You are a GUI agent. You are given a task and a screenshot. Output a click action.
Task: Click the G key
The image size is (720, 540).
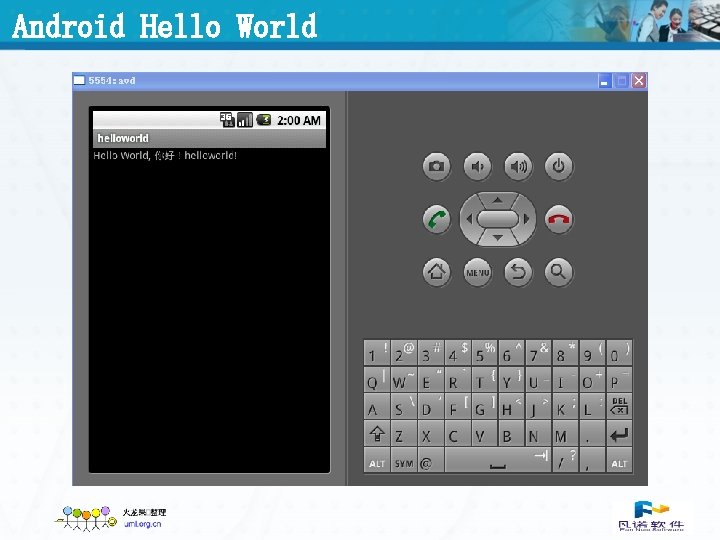click(x=484, y=406)
